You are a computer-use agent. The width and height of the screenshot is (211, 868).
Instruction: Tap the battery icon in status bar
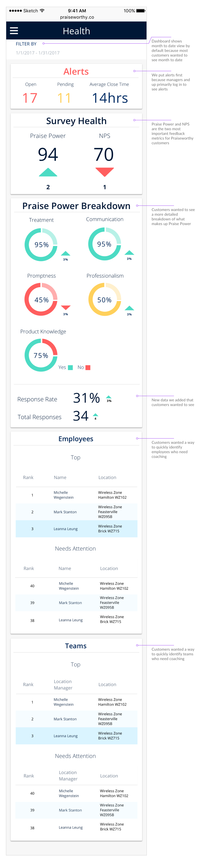(141, 11)
